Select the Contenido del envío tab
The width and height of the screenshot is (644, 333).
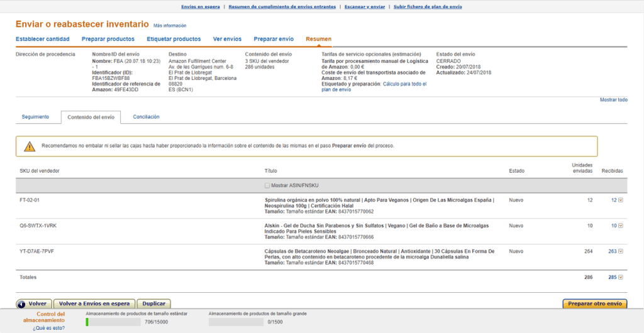click(x=91, y=117)
